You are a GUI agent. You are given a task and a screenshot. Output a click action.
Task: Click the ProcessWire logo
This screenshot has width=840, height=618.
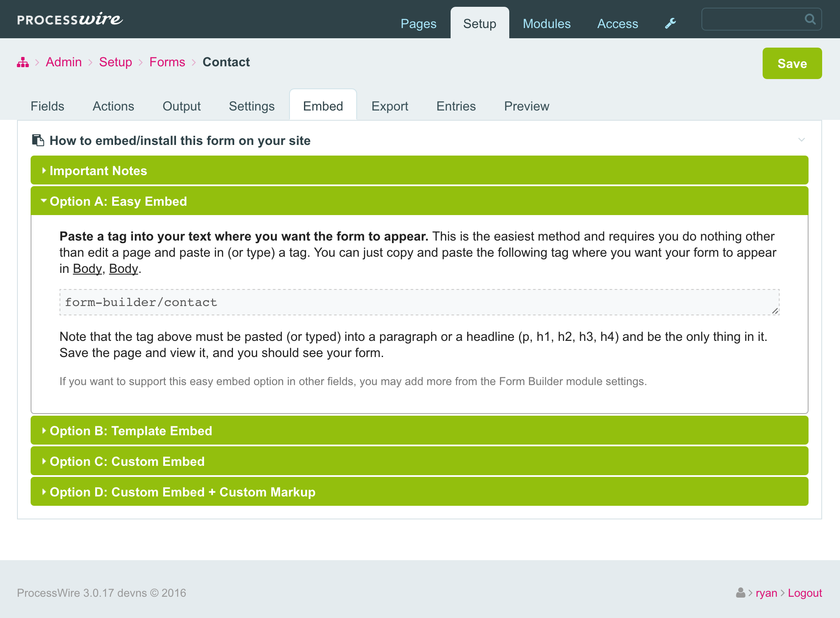coord(70,20)
